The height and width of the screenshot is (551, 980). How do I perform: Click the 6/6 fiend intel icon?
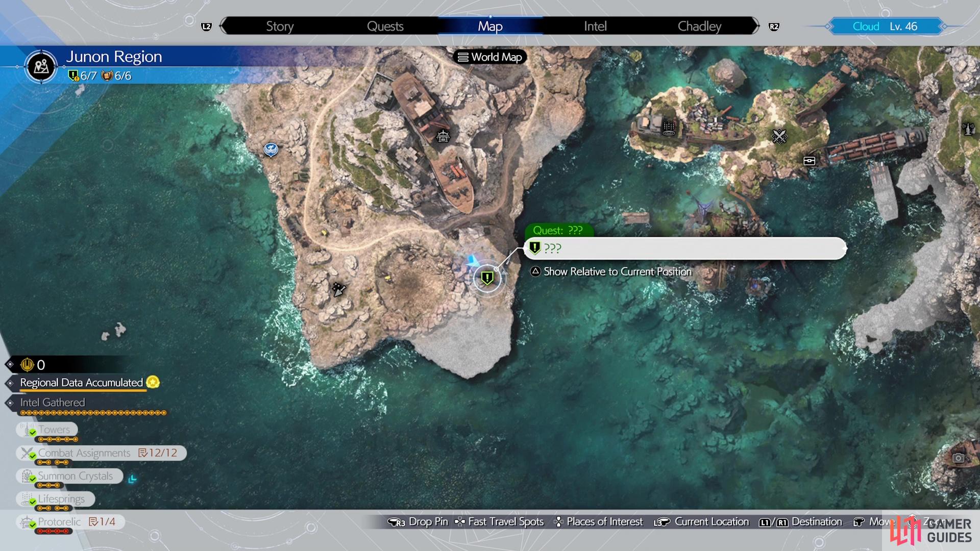[x=107, y=76]
